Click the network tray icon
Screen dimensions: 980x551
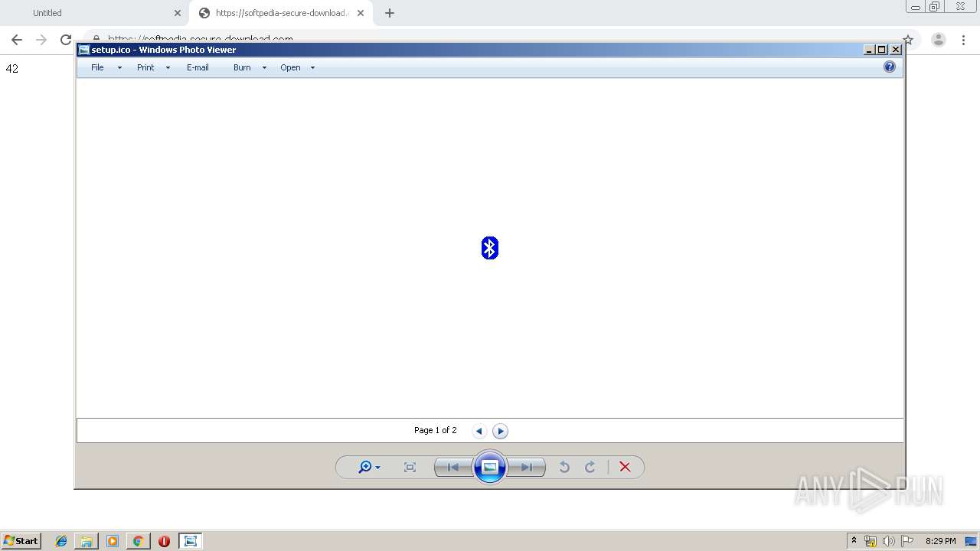pos(871,541)
